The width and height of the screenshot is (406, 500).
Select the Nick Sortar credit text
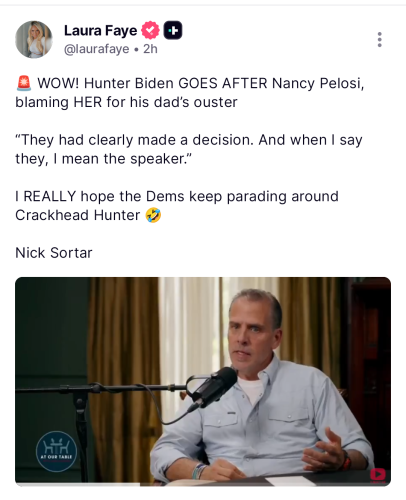(54, 253)
